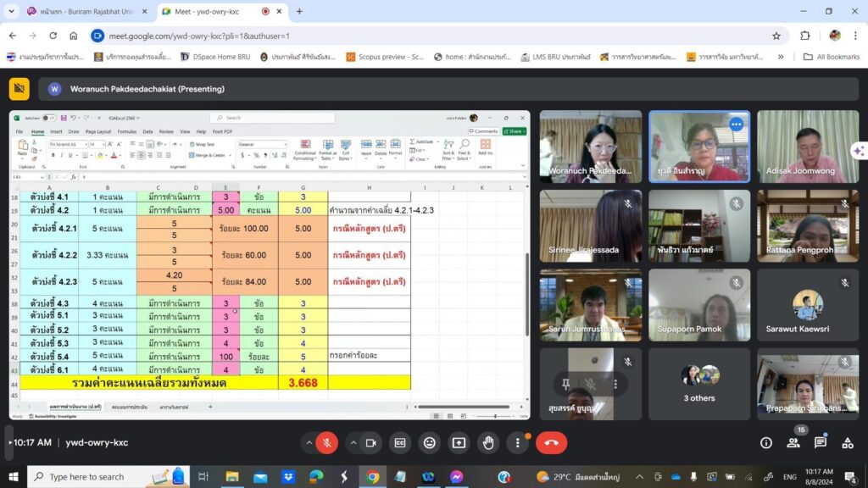Show more bookmarks with double chevron
Screen dimensions: 868x488
pyautogui.click(x=781, y=57)
